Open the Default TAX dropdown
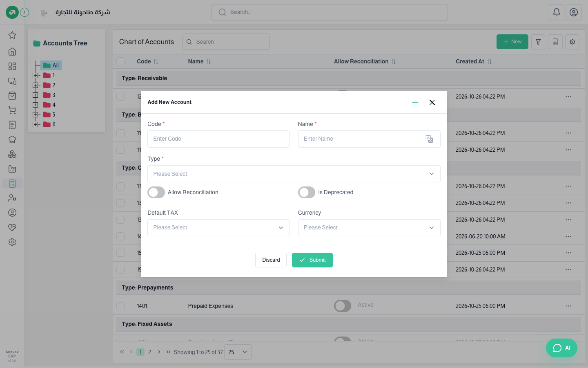588x368 pixels. [x=218, y=228]
